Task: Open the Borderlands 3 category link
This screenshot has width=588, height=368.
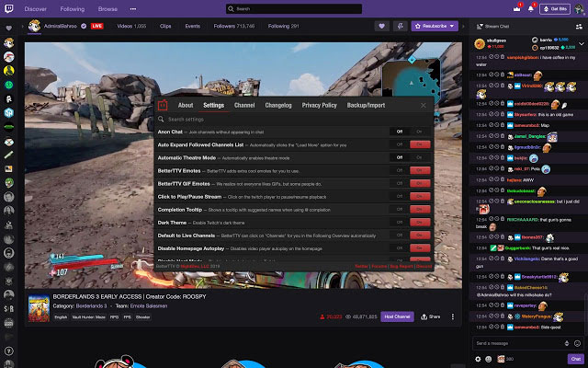Action: point(91,306)
